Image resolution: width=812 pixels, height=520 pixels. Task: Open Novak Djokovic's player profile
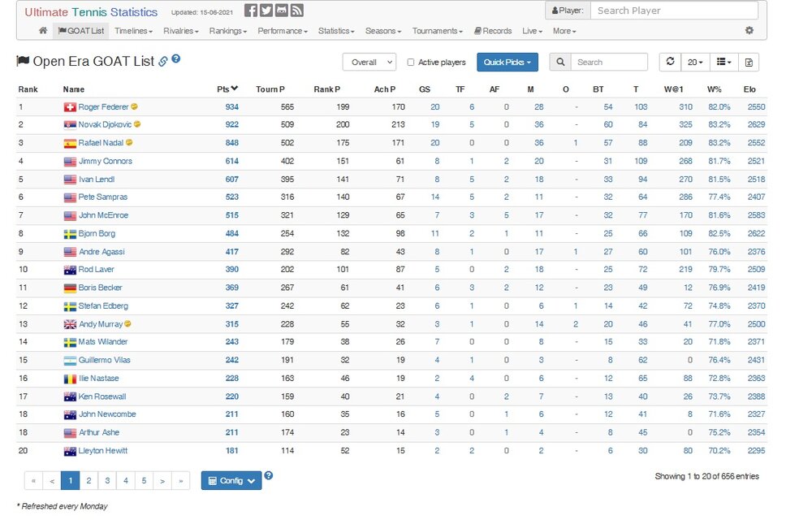click(105, 124)
